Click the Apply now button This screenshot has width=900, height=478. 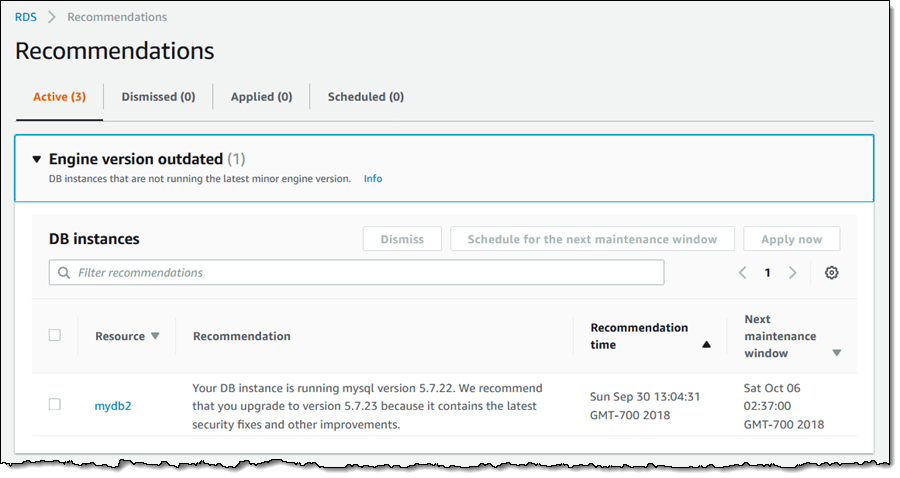point(791,239)
